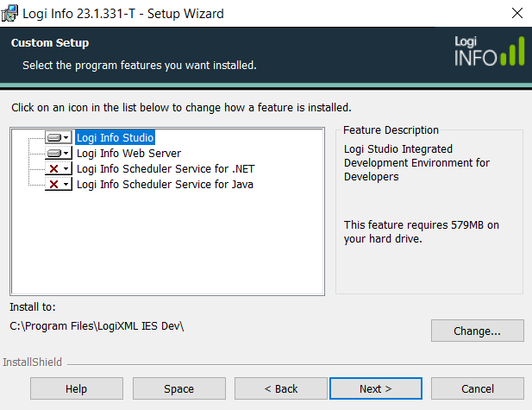Open install options for Logi Info Web Server

(59, 153)
